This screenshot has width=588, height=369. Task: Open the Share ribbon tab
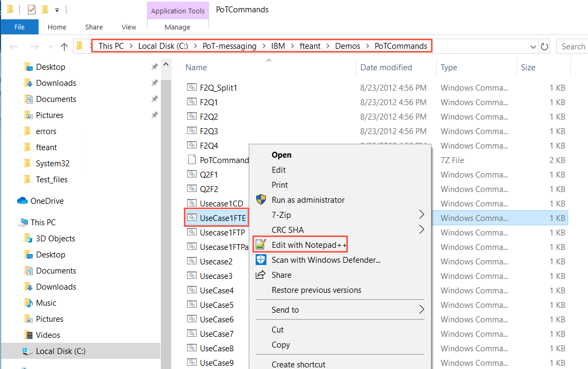(x=94, y=27)
